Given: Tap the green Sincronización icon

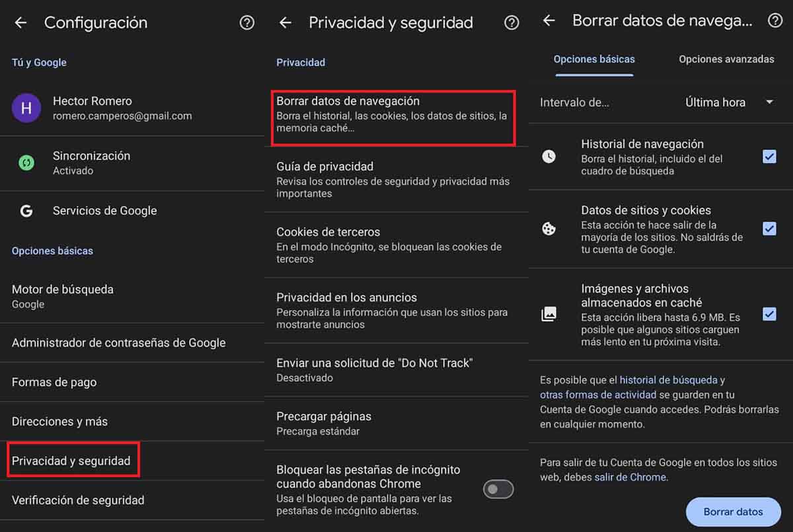Looking at the screenshot, I should [26, 163].
